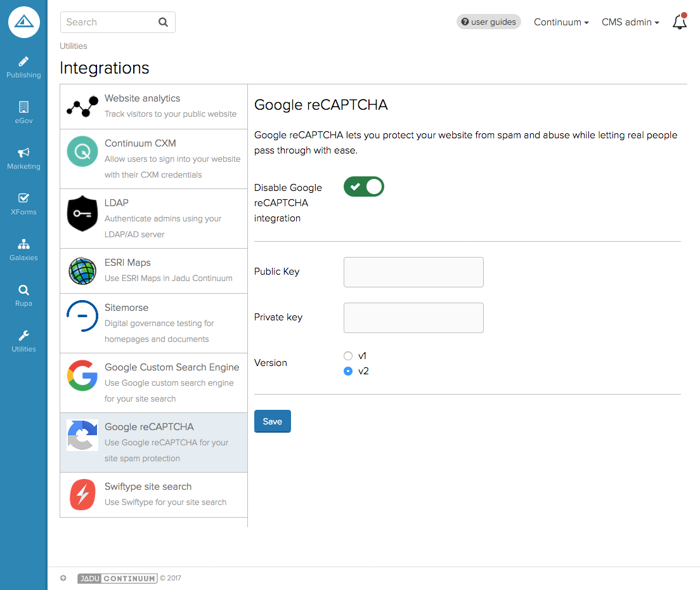Click 'Use ESRI Maps in Jadu Continuum' text
This screenshot has height=590, width=700.
(168, 279)
